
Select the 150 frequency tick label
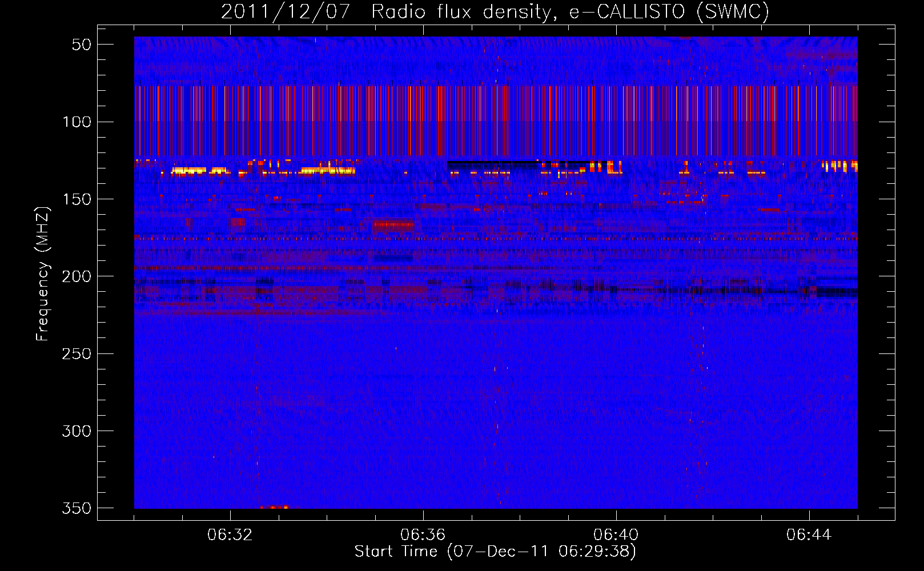pyautogui.click(x=77, y=199)
